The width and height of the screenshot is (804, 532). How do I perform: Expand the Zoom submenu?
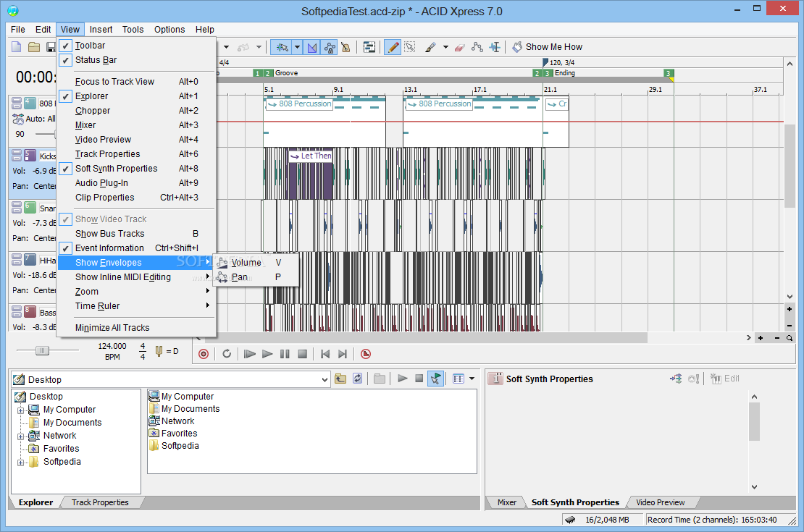136,292
